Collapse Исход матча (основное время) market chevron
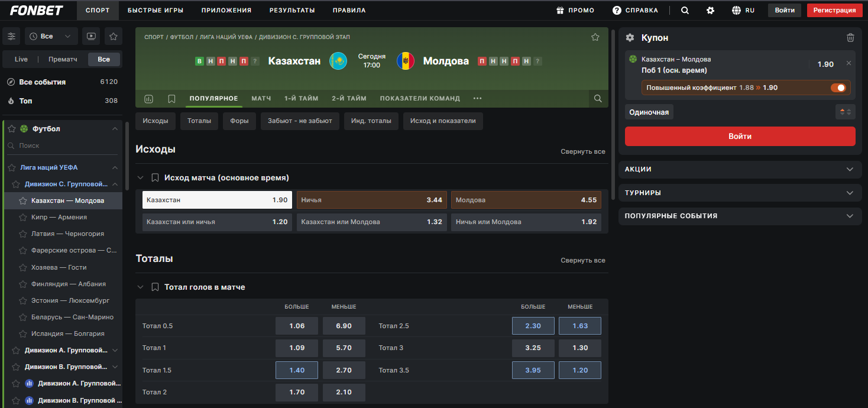Image resolution: width=868 pixels, height=408 pixels. (x=141, y=177)
